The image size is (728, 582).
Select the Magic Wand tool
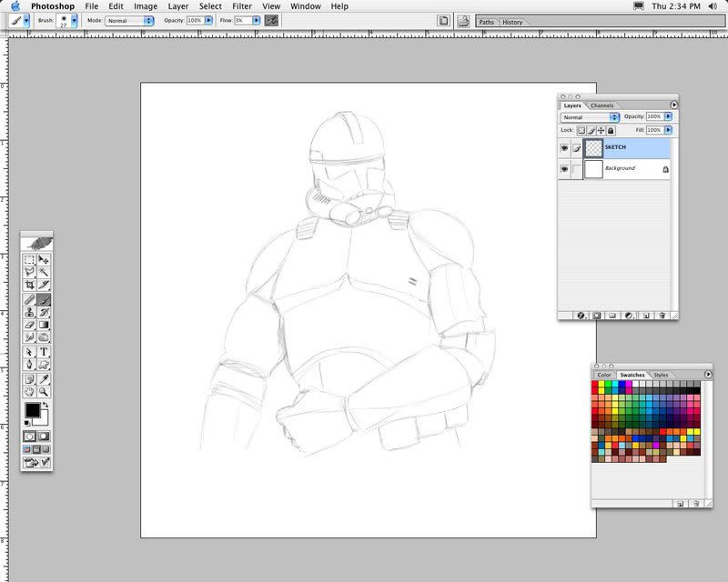44,272
